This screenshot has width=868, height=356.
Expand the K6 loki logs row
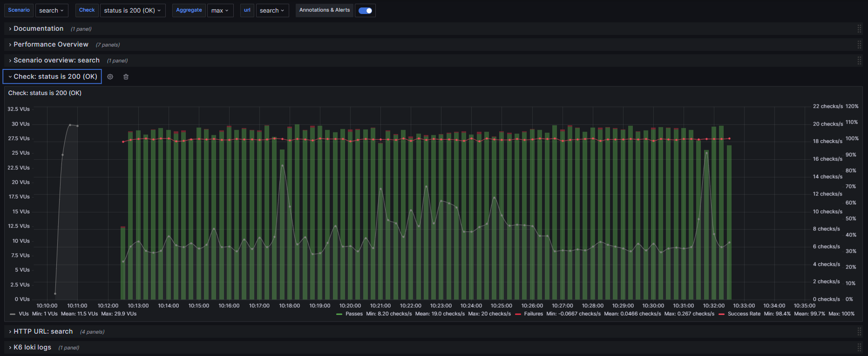click(32, 348)
